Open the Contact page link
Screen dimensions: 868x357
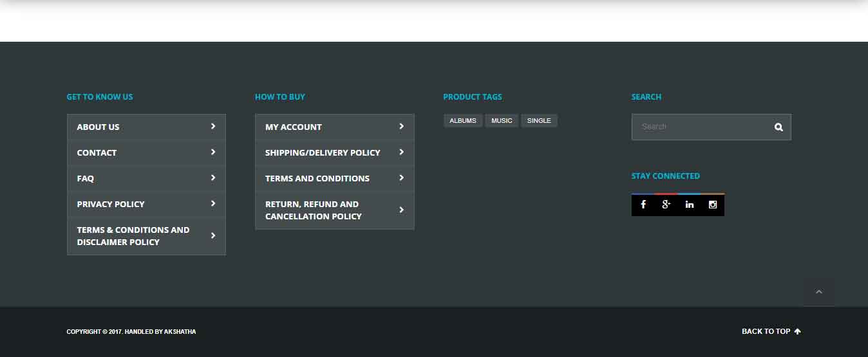97,152
